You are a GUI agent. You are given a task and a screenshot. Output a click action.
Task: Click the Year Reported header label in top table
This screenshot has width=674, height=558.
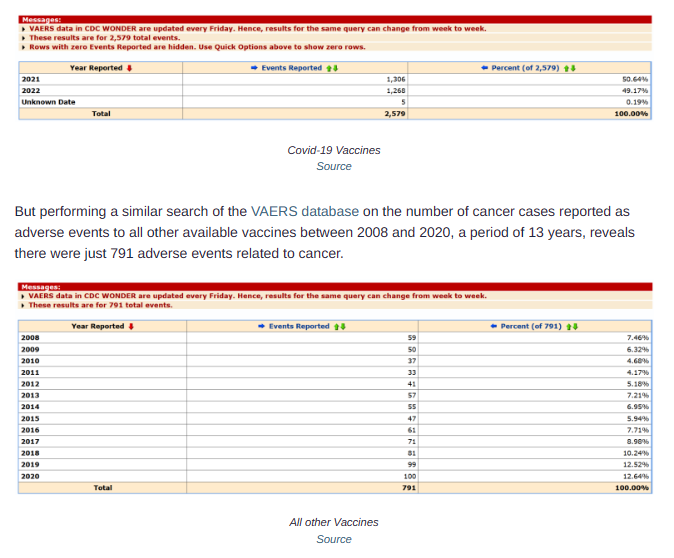point(96,68)
